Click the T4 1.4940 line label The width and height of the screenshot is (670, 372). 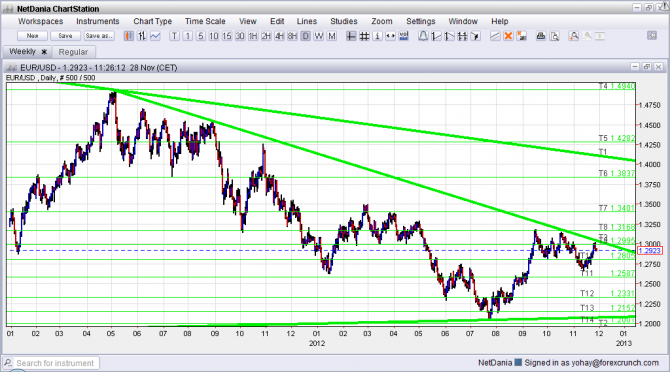[x=617, y=87]
